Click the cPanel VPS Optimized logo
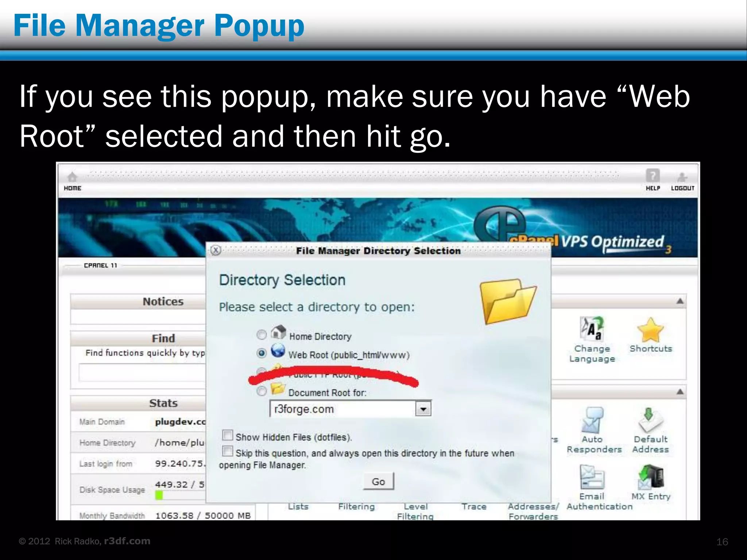The width and height of the screenshot is (747, 560). (x=573, y=230)
